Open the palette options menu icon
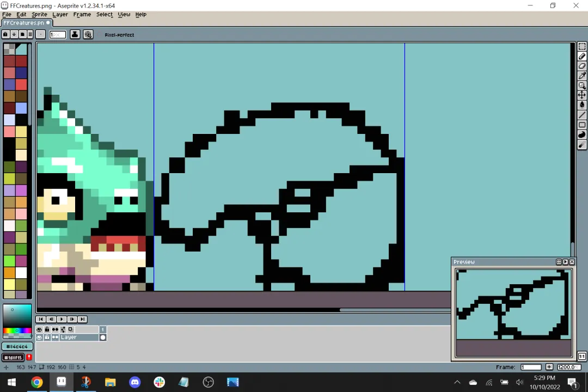The image size is (588, 392). (30, 34)
